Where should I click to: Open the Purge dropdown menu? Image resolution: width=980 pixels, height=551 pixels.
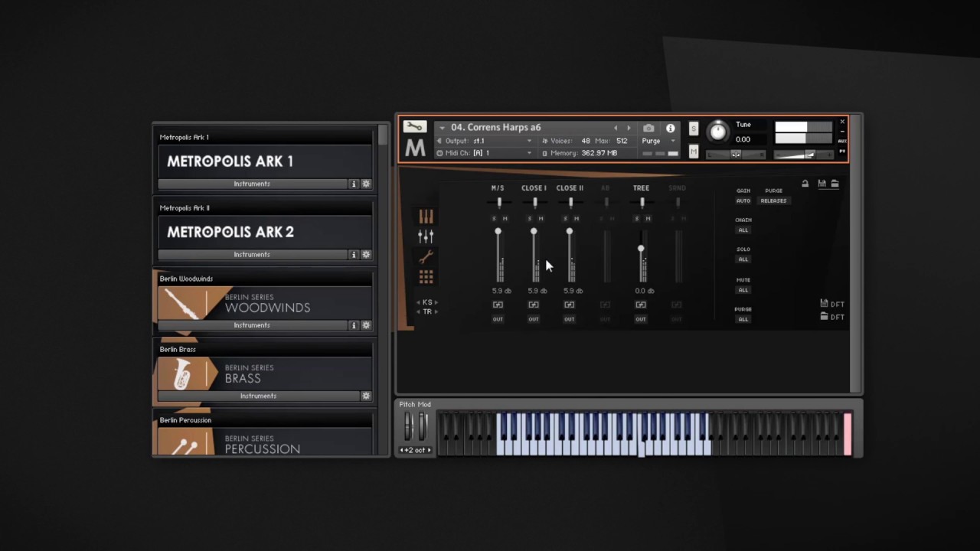[658, 141]
